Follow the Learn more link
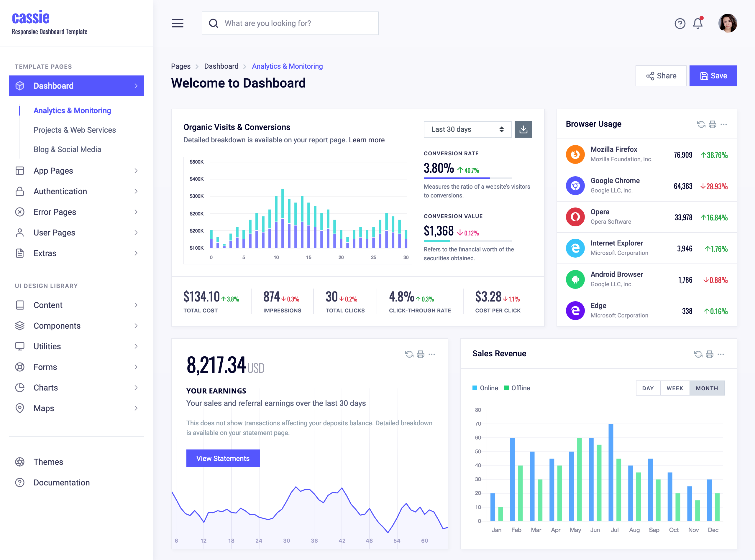Image resolution: width=755 pixels, height=560 pixels. coord(366,140)
